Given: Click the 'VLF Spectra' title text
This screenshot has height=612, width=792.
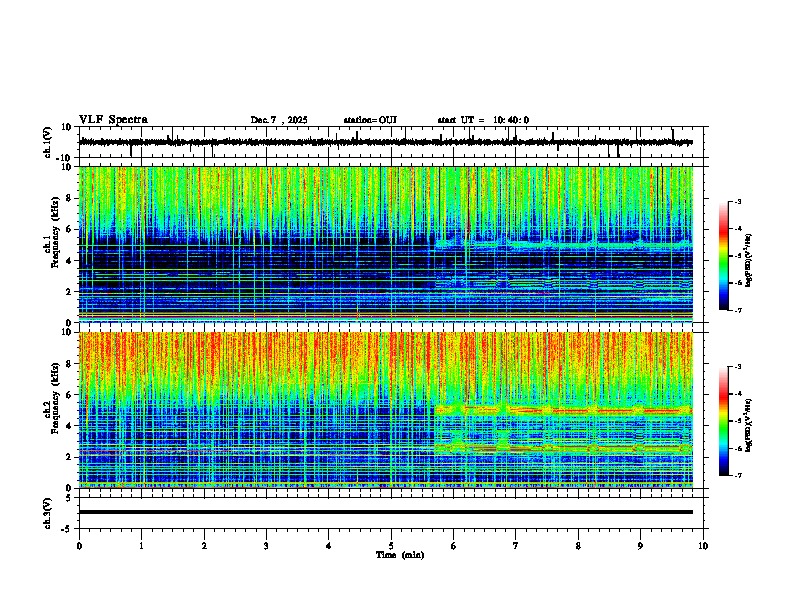Looking at the screenshot, I should point(113,120).
